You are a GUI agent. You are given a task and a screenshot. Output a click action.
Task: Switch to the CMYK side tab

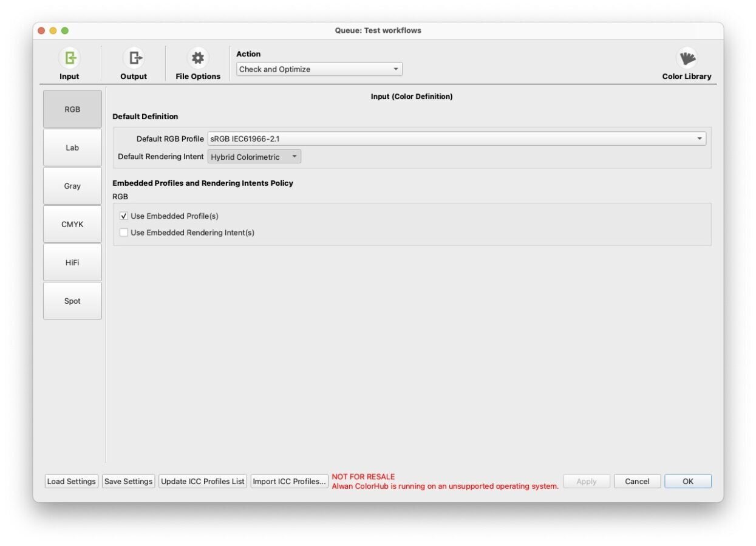pos(72,224)
